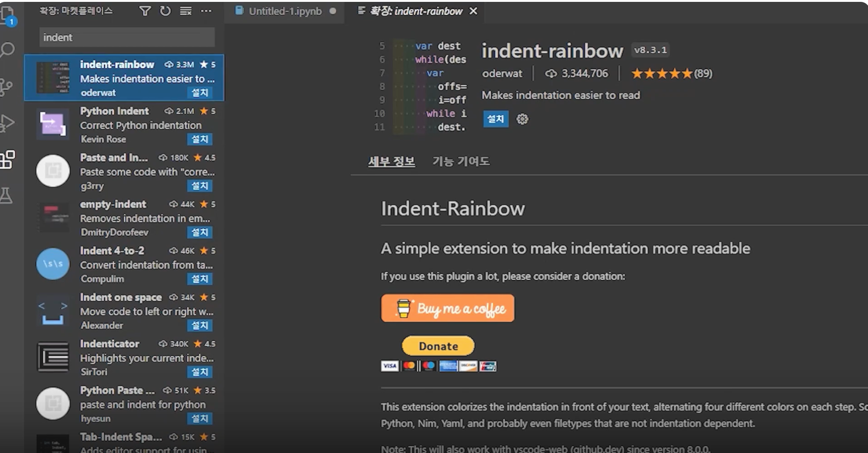This screenshot has height=453, width=868.
Task: Click the Buy me a coffee button
Action: (x=447, y=308)
